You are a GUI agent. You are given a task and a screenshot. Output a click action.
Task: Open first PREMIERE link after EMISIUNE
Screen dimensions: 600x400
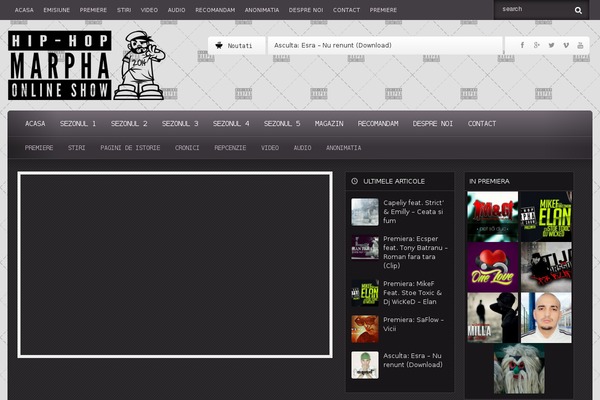(x=93, y=10)
